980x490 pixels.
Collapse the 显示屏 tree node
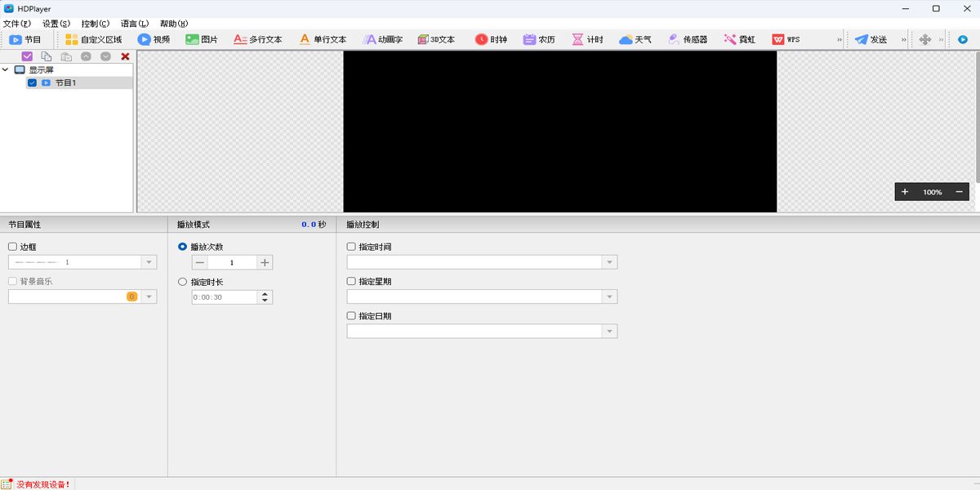(x=6, y=70)
